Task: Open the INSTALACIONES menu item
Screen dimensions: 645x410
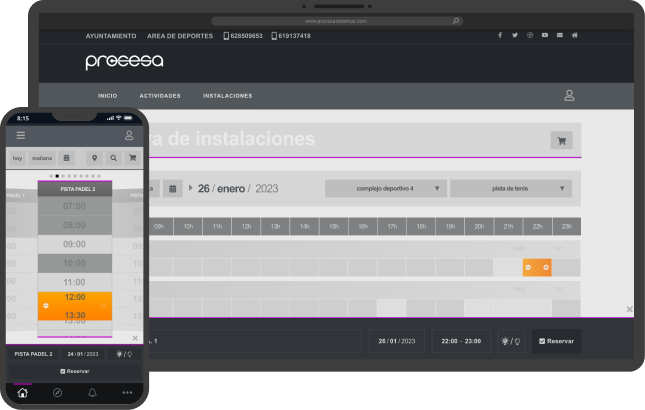Action: point(227,96)
